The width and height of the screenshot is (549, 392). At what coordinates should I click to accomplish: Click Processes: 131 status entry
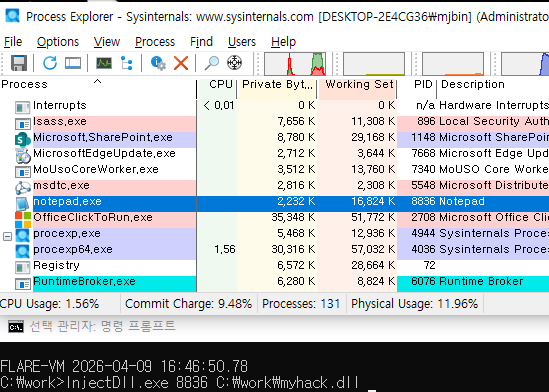click(301, 304)
